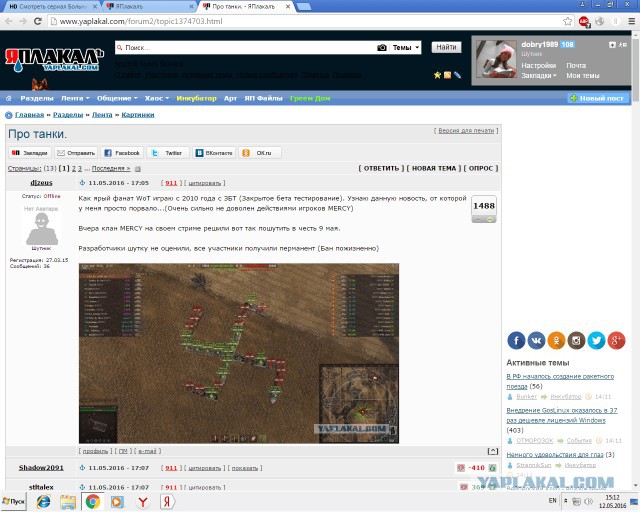Open the Yandex Y taskbar icon
Screen dimensions: 640x512
142,501
